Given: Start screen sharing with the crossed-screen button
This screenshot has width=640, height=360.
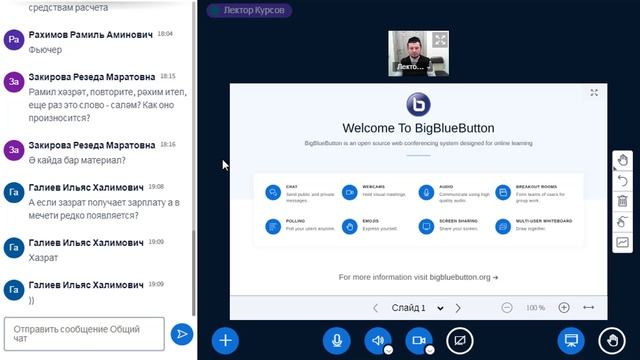Looking at the screenshot, I should pyautogui.click(x=460, y=340).
